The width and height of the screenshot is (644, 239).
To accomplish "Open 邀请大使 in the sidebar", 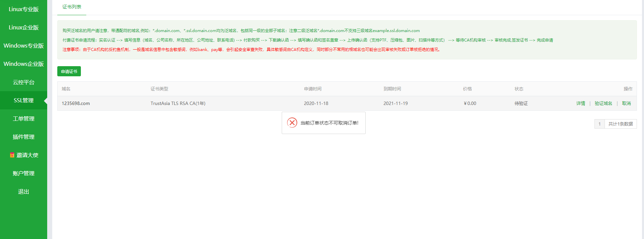I will (24, 155).
